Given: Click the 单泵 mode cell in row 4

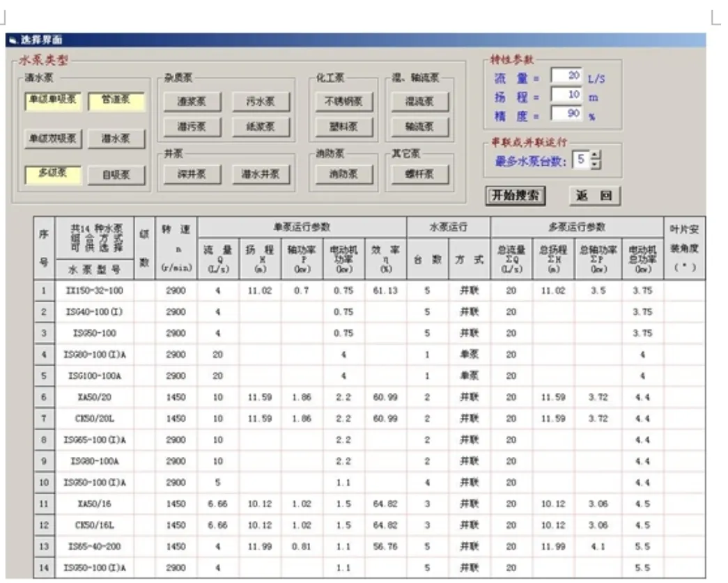Looking at the screenshot, I should pyautogui.click(x=470, y=355).
